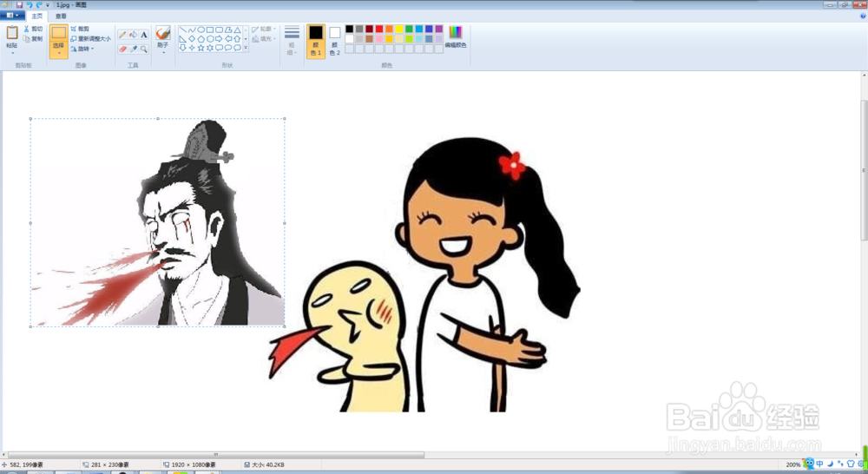The height and width of the screenshot is (474, 868).
Task: Select the Text tool marked A
Action: click(144, 35)
